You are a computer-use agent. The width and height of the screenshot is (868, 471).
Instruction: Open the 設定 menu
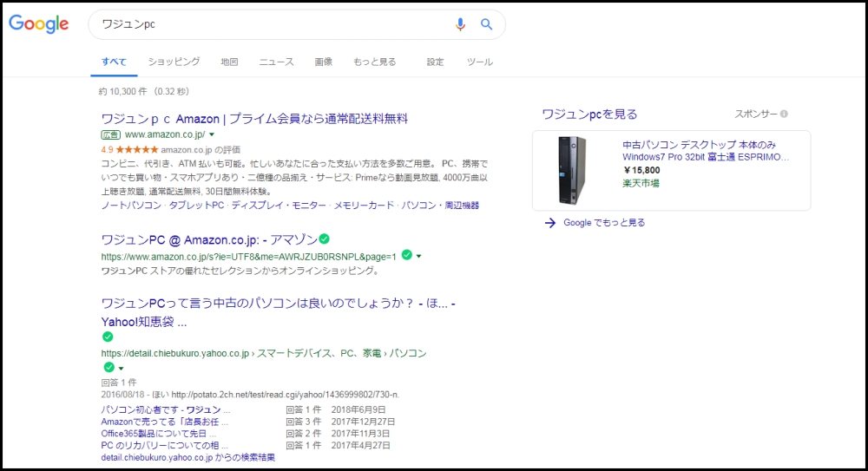point(435,62)
